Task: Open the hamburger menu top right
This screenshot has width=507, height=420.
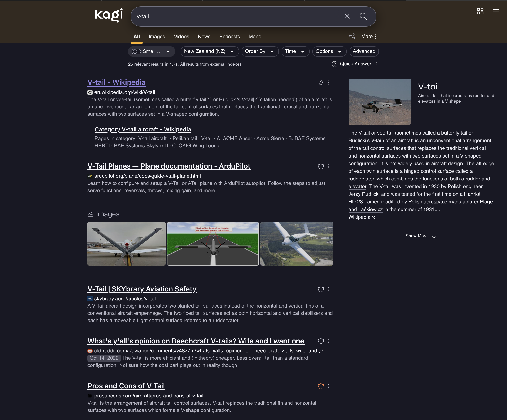Action: pyautogui.click(x=496, y=11)
